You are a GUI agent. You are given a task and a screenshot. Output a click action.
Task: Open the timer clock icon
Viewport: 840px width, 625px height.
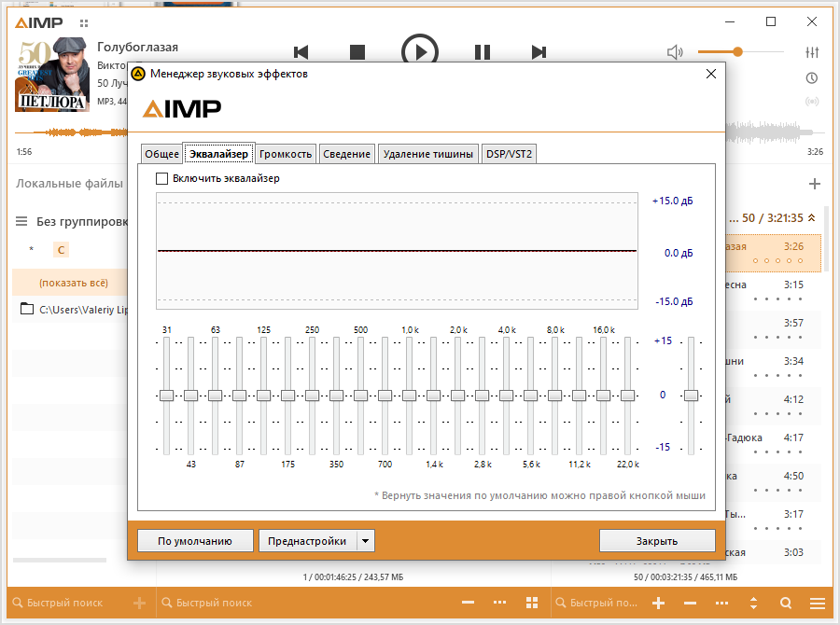pyautogui.click(x=812, y=78)
